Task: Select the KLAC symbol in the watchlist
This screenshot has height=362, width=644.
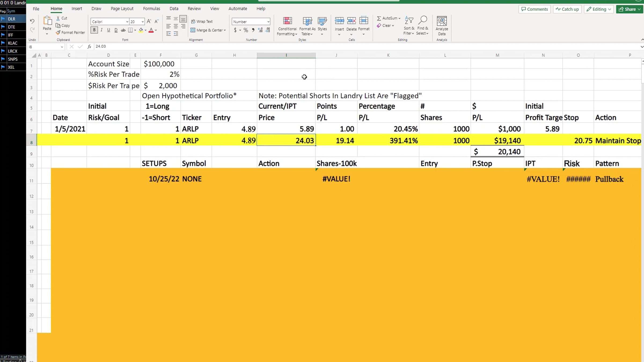Action: (x=13, y=43)
